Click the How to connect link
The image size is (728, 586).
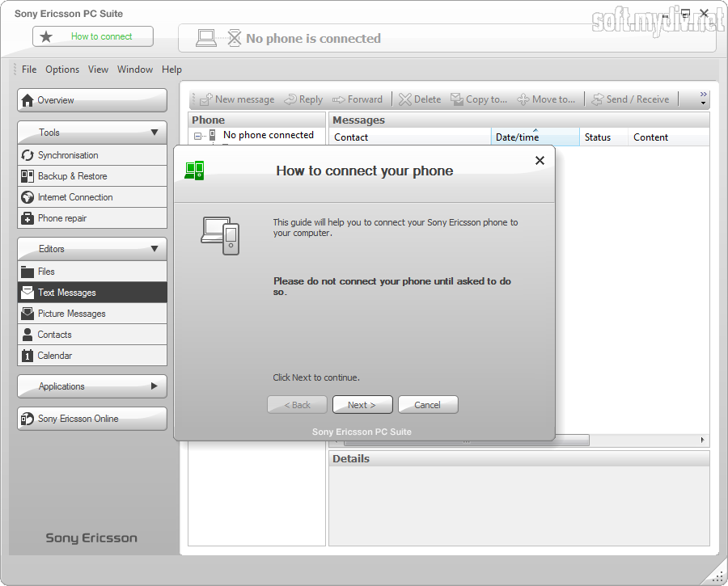tap(101, 36)
